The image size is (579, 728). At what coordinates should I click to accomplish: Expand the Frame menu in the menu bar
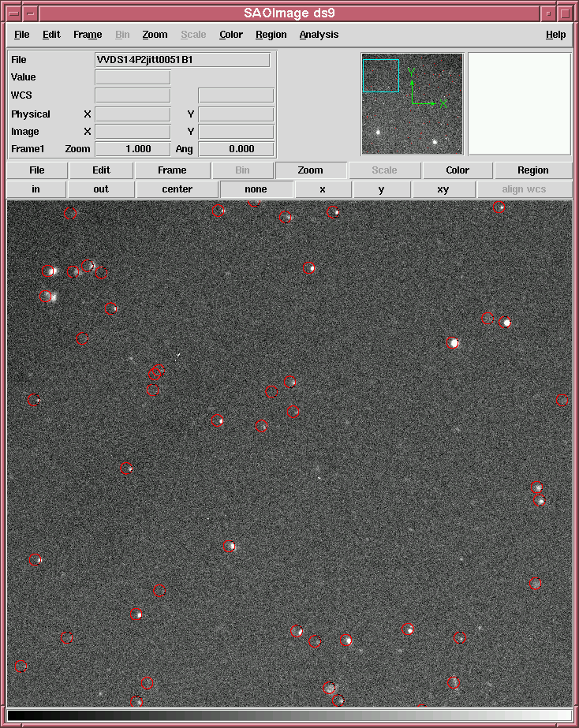point(88,35)
